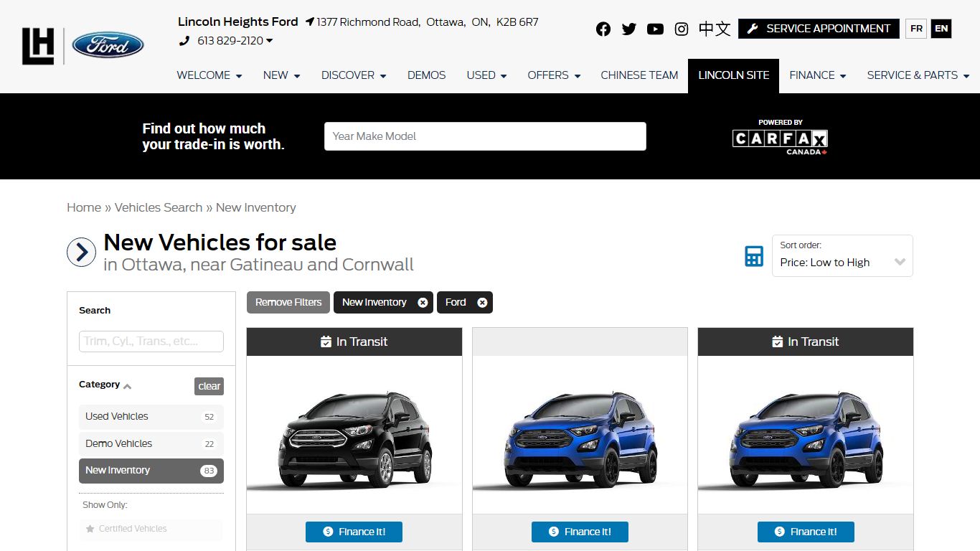Click the sidebar Search input field
The width and height of the screenshot is (980, 551).
(151, 342)
